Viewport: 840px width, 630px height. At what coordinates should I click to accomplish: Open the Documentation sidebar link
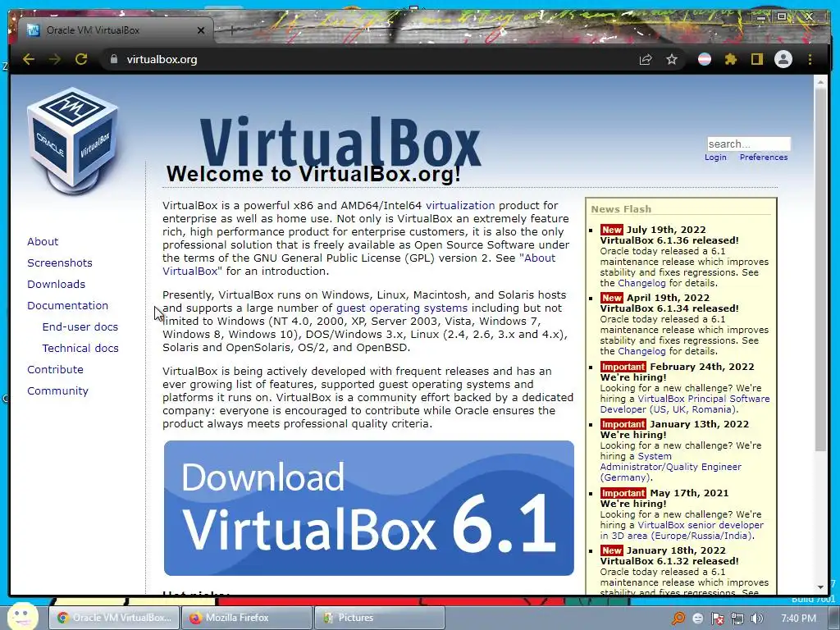67,305
